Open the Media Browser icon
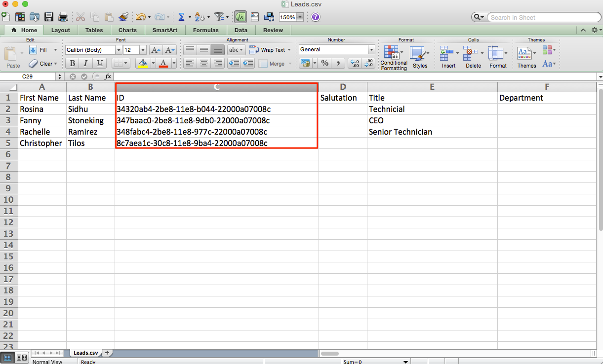 pyautogui.click(x=269, y=17)
